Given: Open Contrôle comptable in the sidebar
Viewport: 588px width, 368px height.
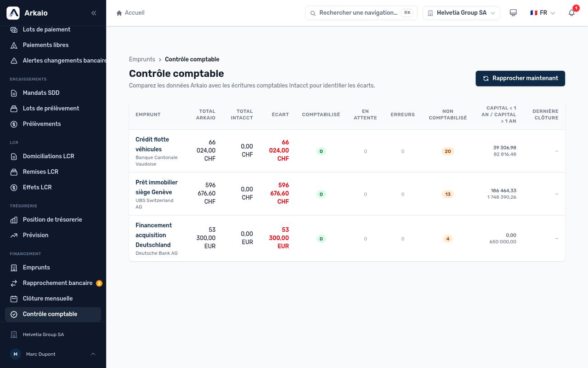Looking at the screenshot, I should (53, 314).
